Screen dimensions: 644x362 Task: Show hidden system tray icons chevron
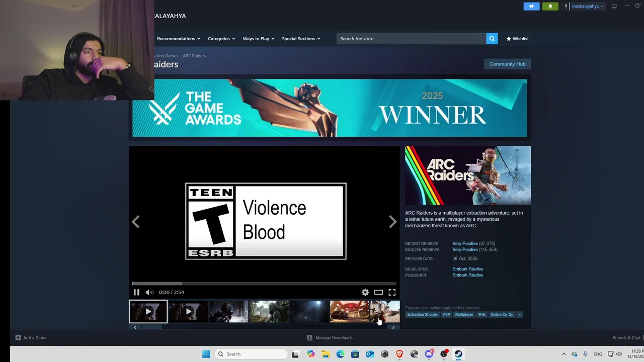point(563,354)
